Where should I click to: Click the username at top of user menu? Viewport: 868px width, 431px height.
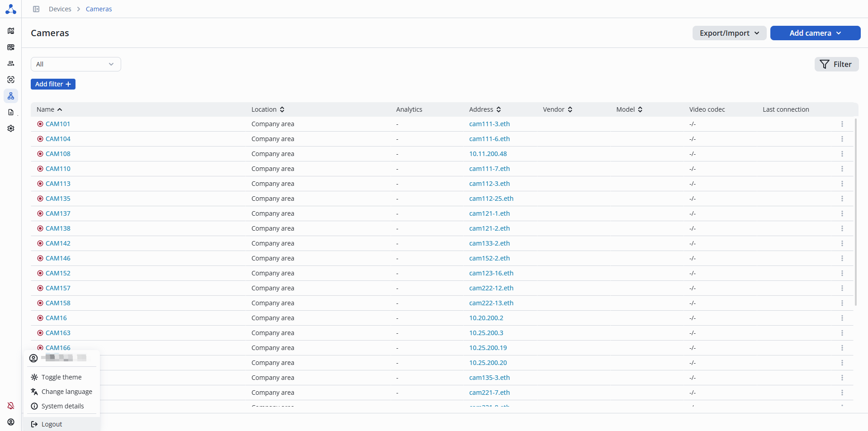coord(64,358)
